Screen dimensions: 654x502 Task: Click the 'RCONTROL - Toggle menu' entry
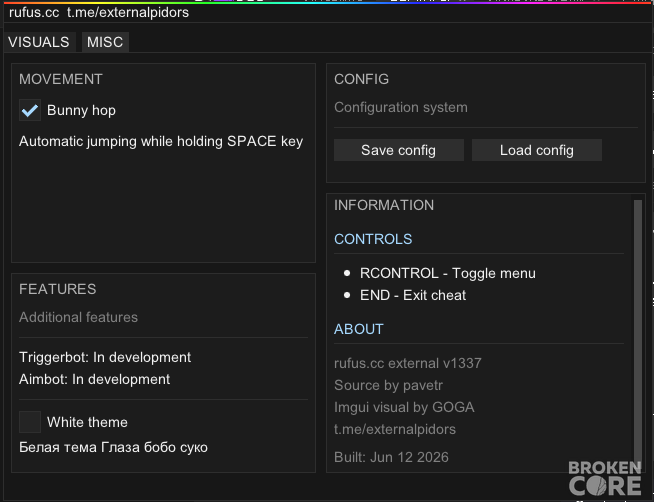448,273
